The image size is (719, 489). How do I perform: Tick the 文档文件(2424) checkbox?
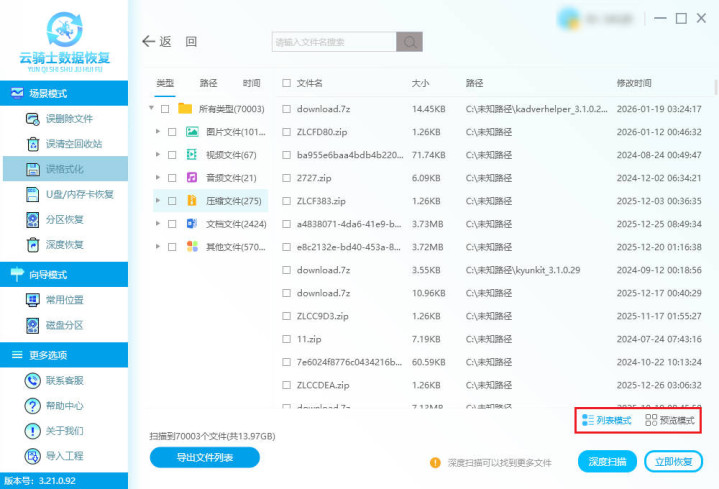click(x=172, y=224)
